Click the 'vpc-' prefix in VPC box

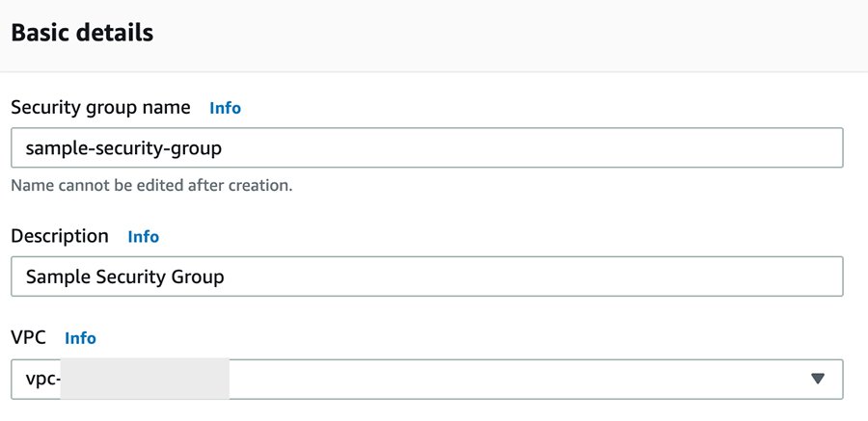[41, 380]
